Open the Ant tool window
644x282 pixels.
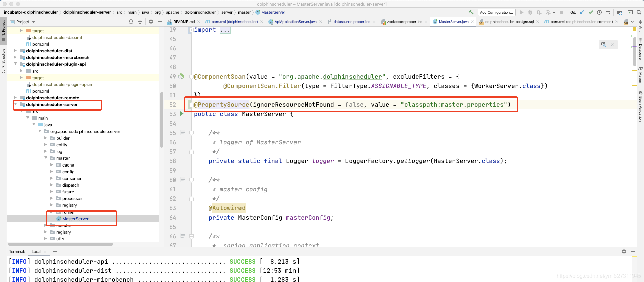(640, 26)
